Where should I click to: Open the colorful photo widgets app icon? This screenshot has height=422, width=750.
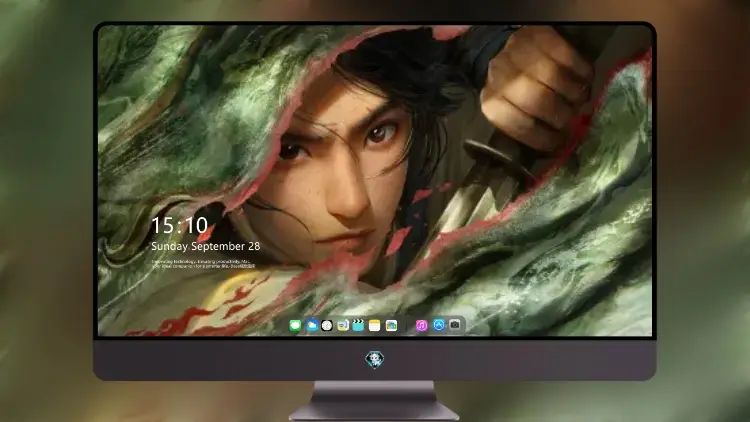pos(391,325)
